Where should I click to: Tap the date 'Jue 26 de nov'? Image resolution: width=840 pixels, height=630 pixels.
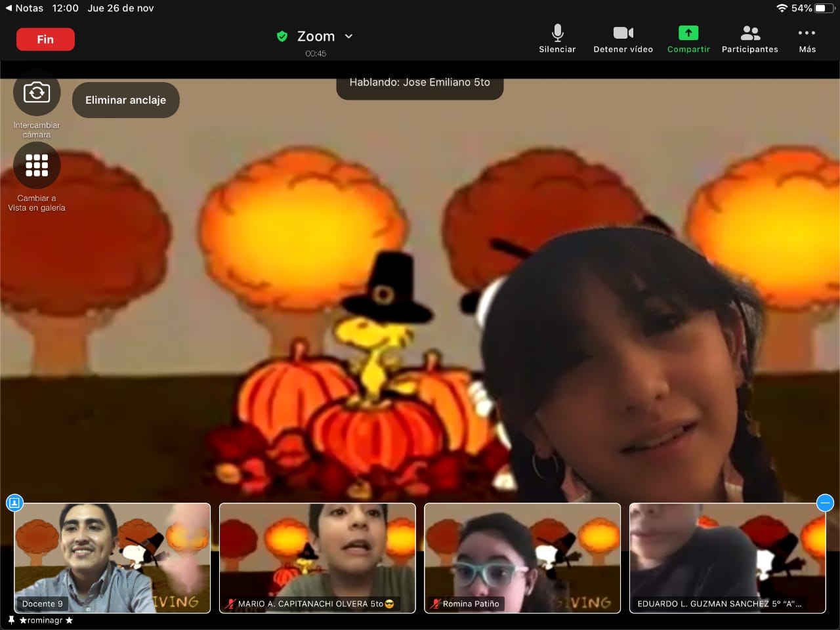121,8
